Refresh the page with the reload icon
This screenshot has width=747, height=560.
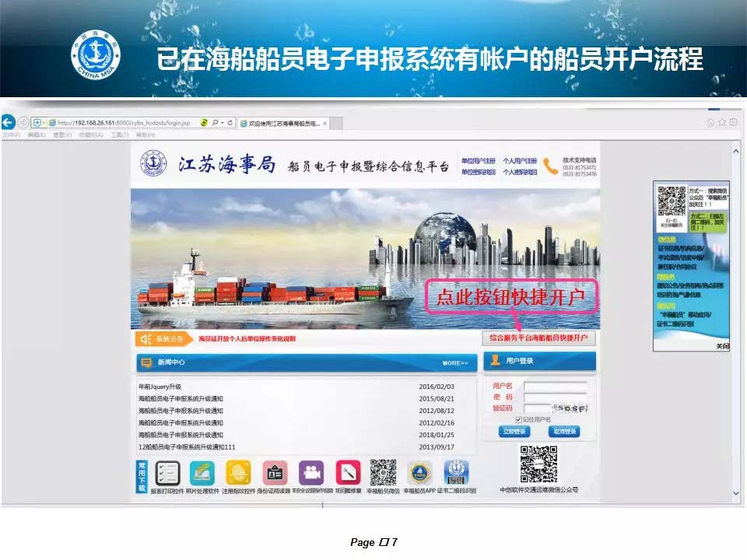pyautogui.click(x=230, y=123)
